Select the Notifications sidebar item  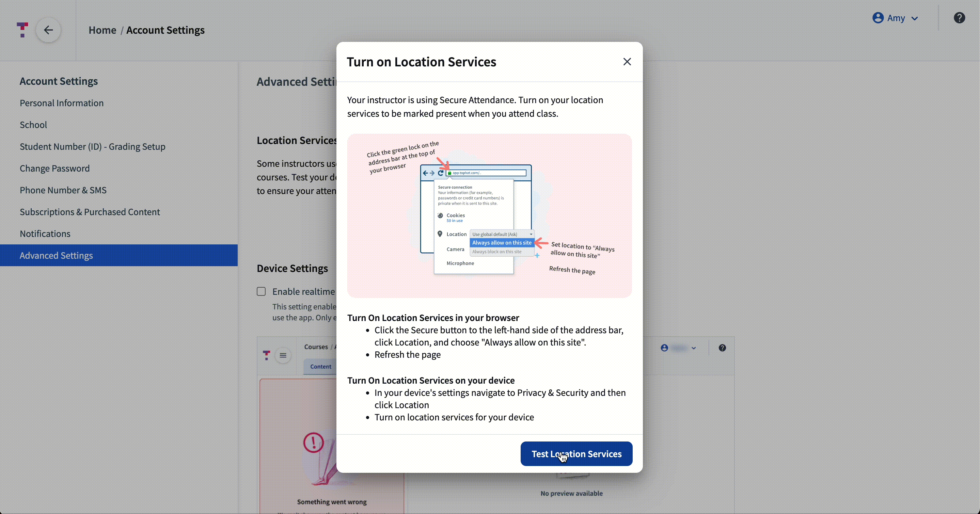tap(45, 234)
